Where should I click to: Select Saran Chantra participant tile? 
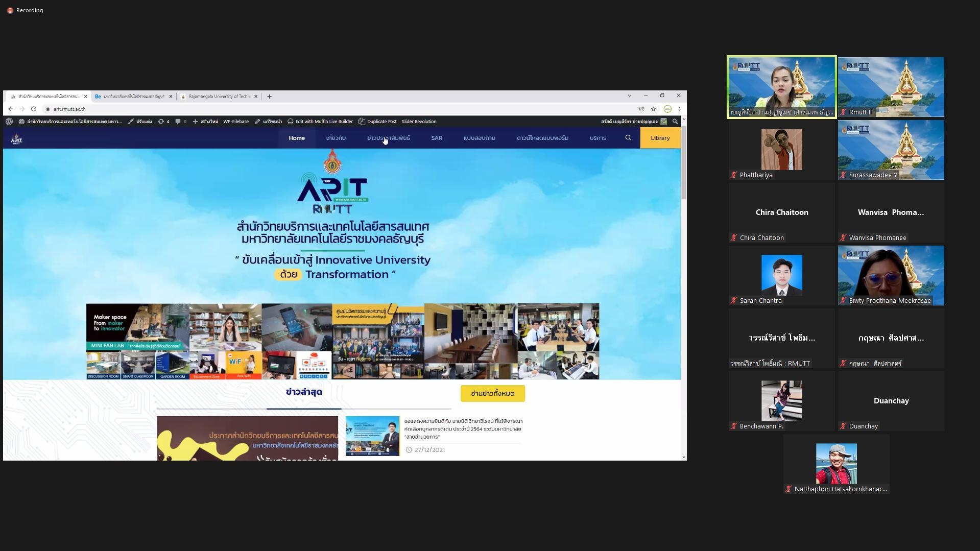(782, 275)
